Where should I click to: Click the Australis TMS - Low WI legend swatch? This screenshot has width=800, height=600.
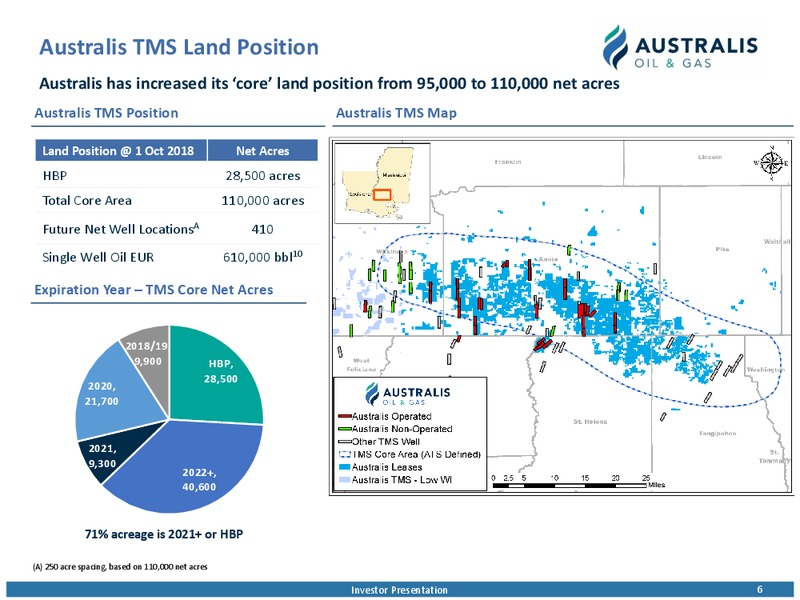345,480
